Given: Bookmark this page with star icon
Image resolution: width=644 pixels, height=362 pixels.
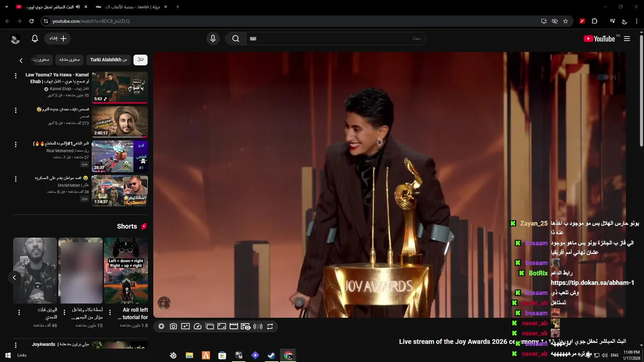Looking at the screenshot, I should 566,21.
